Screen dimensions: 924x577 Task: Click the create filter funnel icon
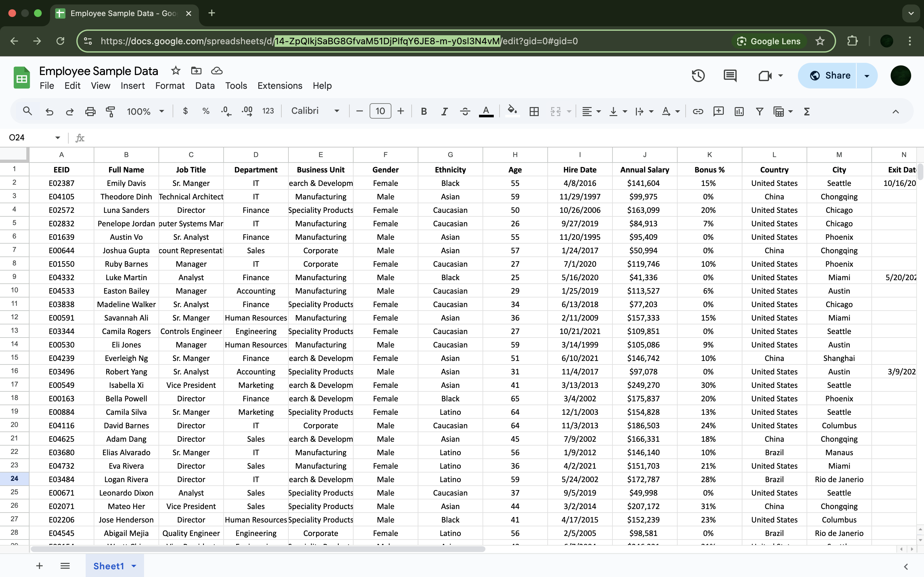(x=759, y=112)
